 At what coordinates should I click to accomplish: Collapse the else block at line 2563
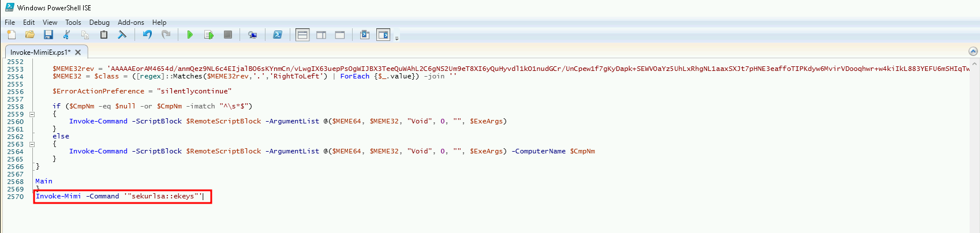coord(32,144)
